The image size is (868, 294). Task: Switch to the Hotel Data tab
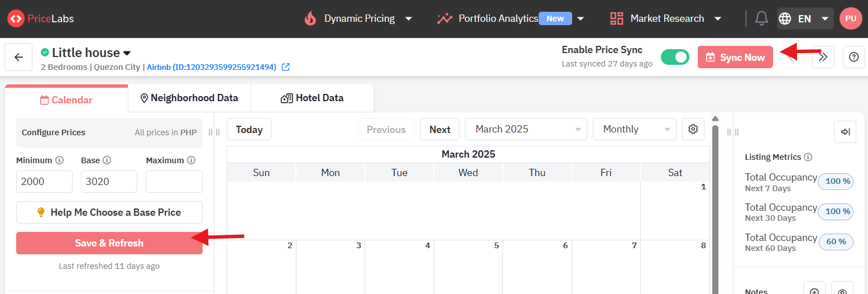(x=312, y=98)
